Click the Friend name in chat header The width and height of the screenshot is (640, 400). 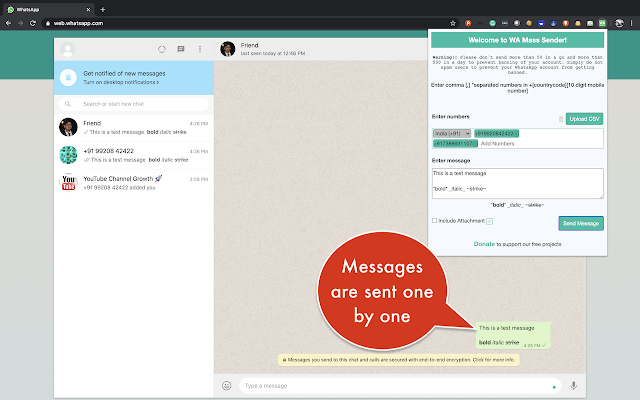(249, 45)
